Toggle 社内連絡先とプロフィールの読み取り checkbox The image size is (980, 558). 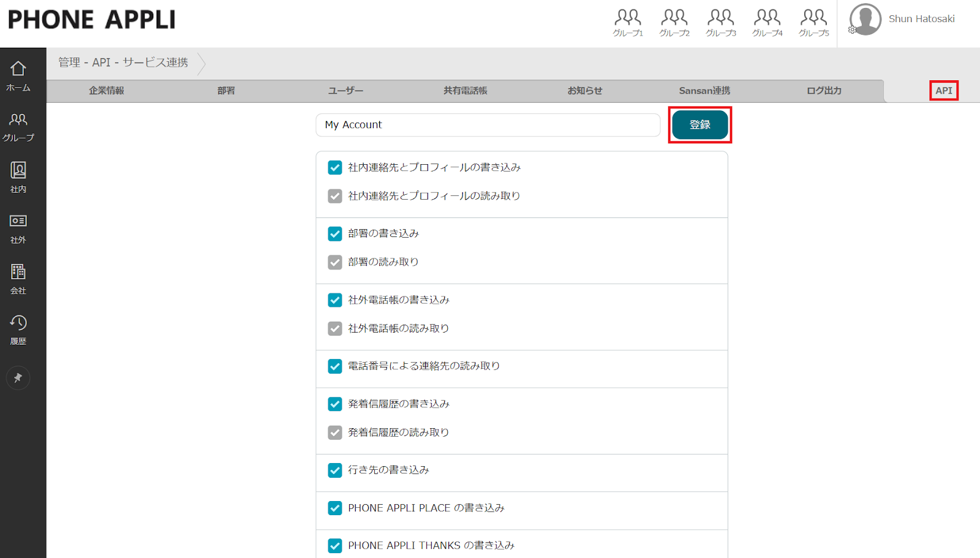[335, 196]
